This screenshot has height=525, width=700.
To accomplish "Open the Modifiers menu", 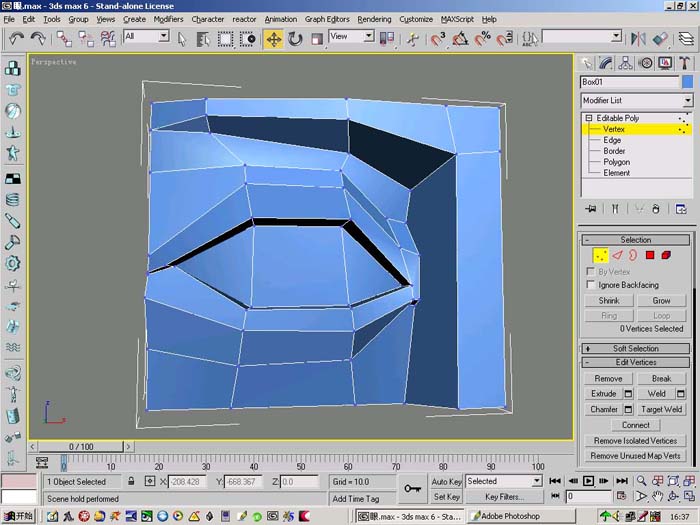I will (x=168, y=19).
